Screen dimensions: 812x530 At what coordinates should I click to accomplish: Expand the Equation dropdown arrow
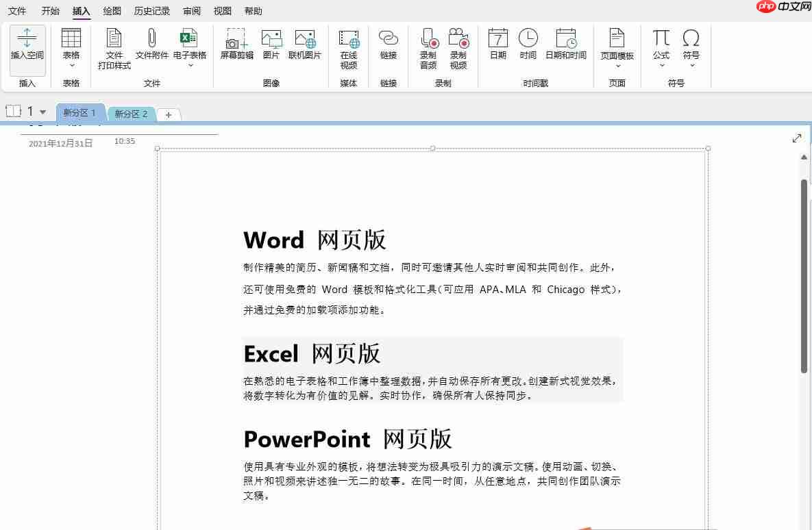pyautogui.click(x=661, y=66)
